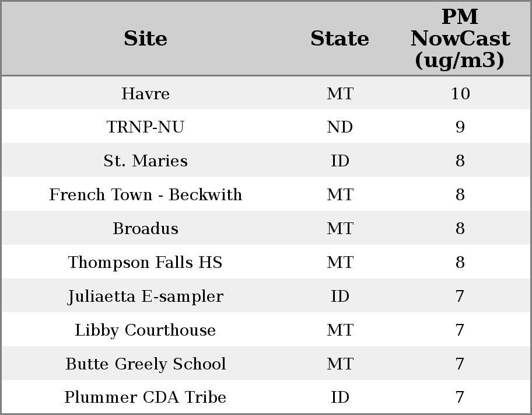Screen dimensions: 532x415
Task: Select the Havre site cell
Action: coord(145,93)
